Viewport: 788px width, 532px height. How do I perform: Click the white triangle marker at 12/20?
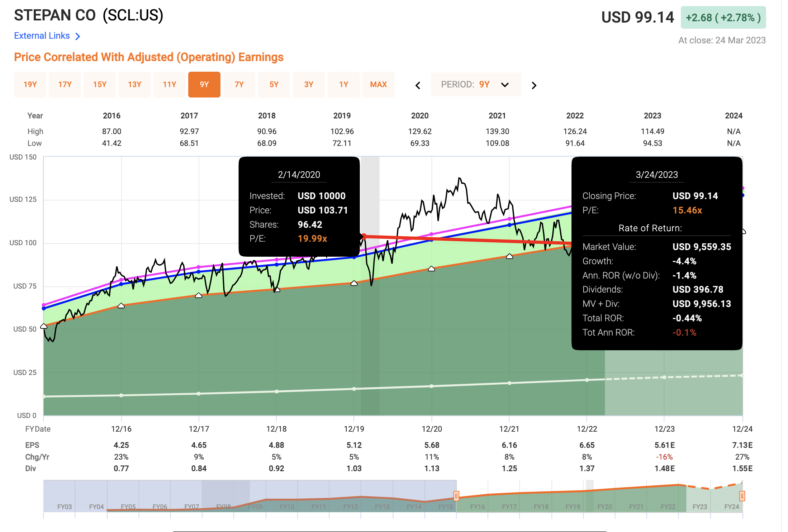[431, 269]
